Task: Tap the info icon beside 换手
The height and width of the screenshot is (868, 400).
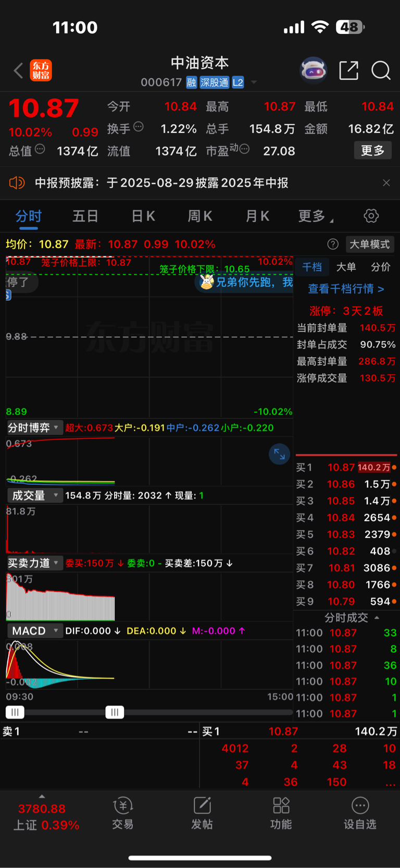Action: [x=139, y=126]
